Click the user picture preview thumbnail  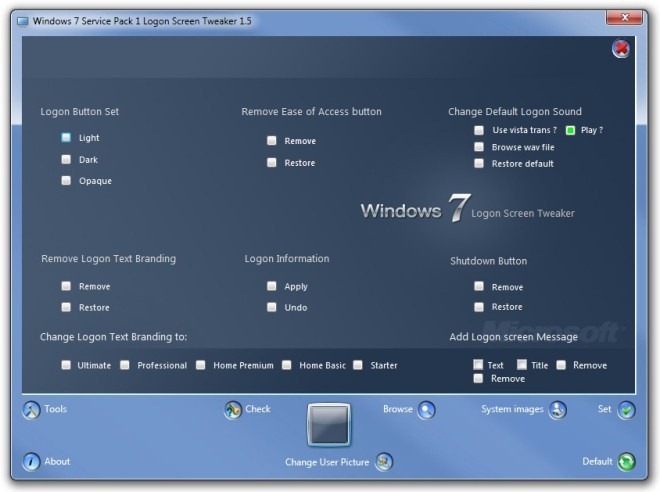(x=329, y=425)
